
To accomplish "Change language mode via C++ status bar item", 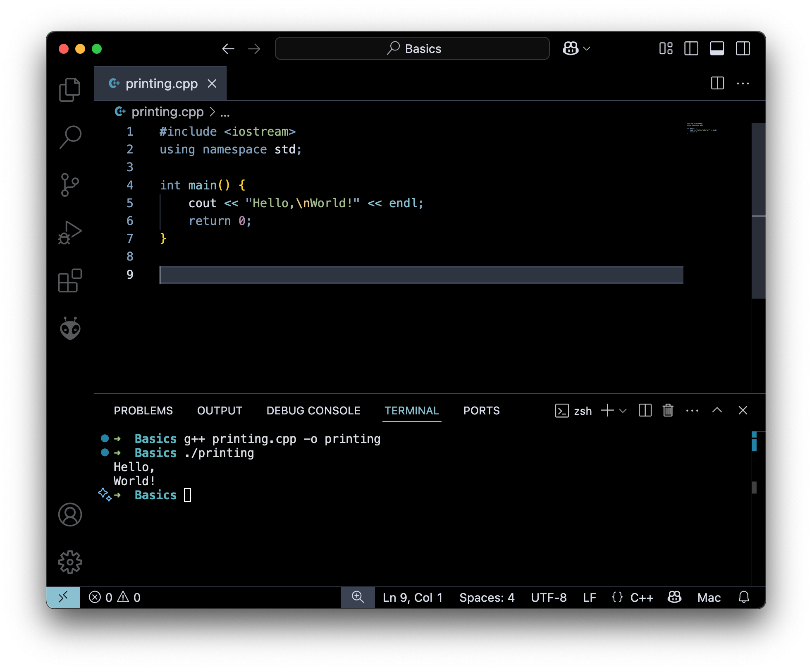I will pos(642,598).
